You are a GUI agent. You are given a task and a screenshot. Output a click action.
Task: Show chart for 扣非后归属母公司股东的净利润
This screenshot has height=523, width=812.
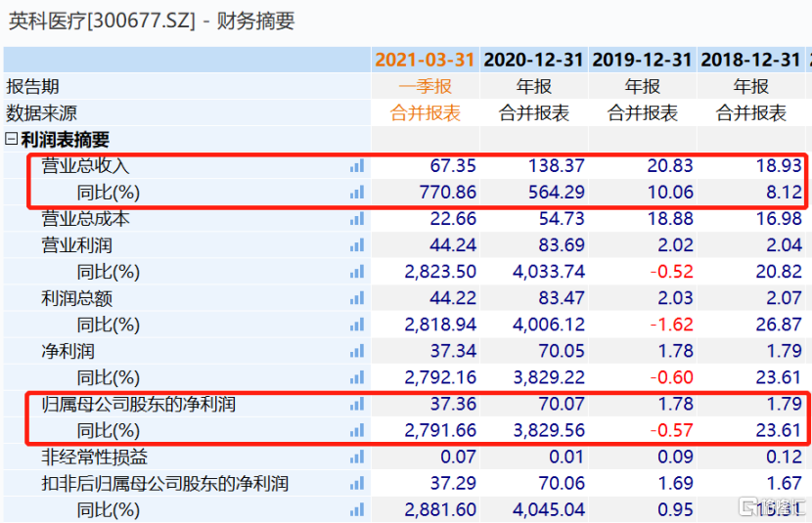click(x=357, y=484)
